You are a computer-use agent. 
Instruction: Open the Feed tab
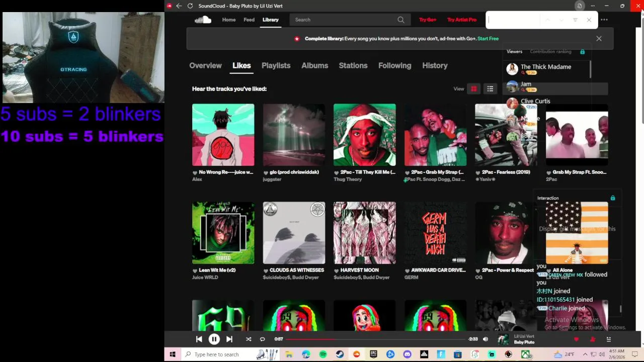coord(249,20)
